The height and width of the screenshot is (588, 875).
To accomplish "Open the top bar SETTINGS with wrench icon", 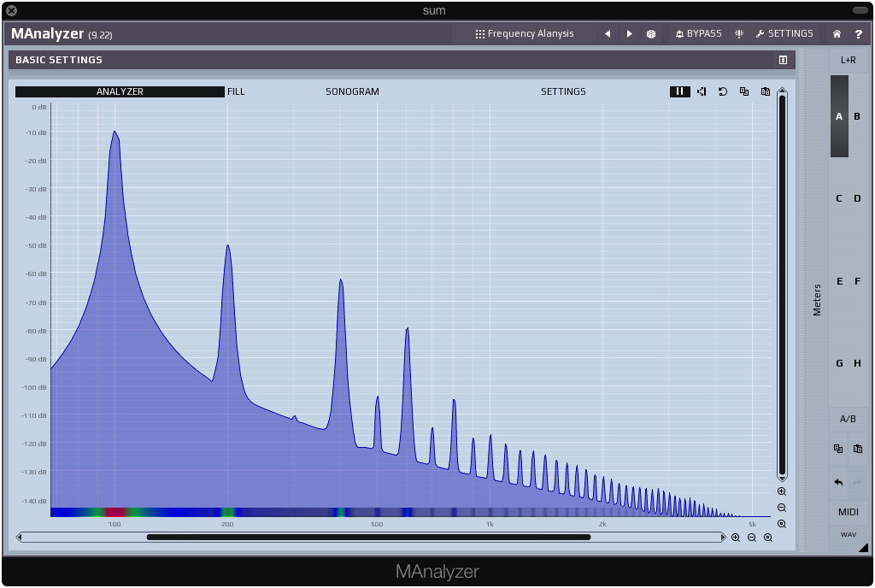I will [784, 33].
